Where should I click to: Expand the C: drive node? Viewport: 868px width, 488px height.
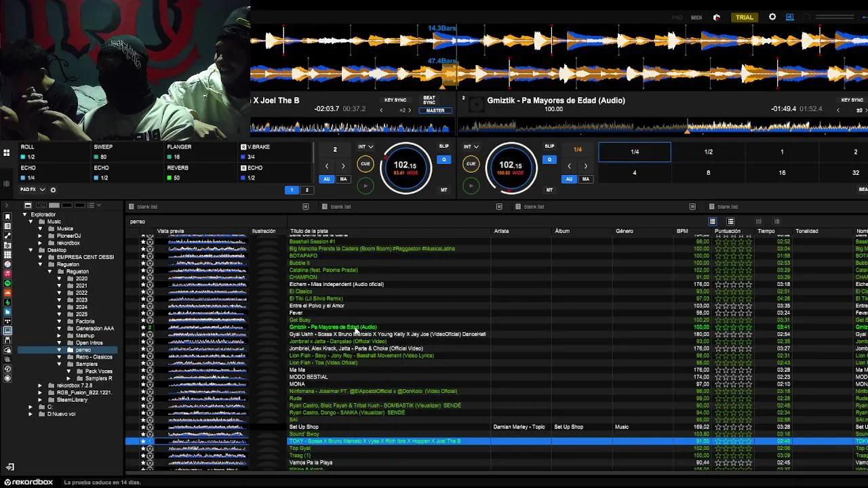[x=31, y=407]
